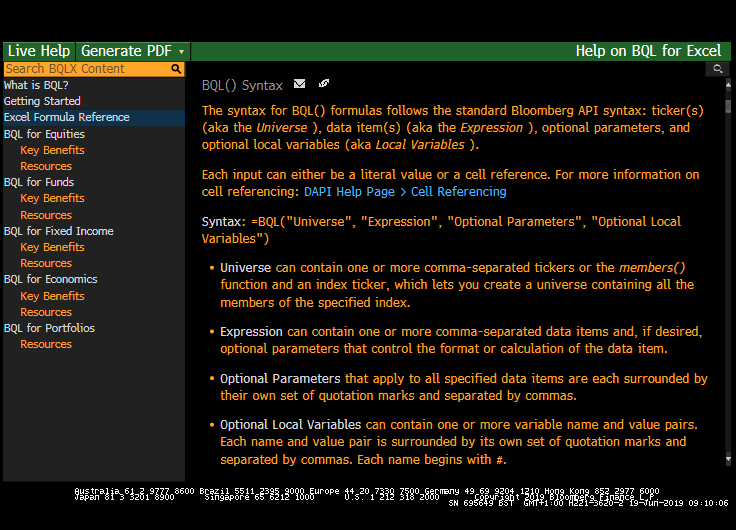The height and width of the screenshot is (530, 736).
Task: Click the search magnifier in BQLX search box
Action: [x=176, y=69]
